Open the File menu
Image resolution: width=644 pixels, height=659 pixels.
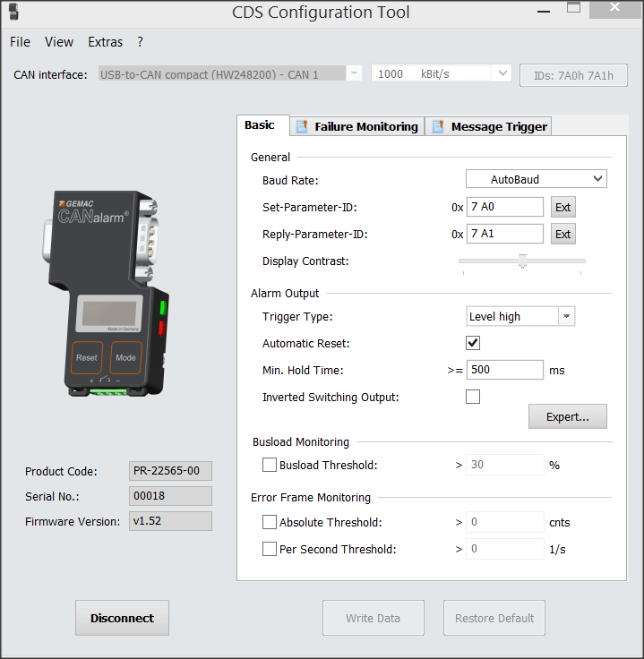click(x=20, y=42)
